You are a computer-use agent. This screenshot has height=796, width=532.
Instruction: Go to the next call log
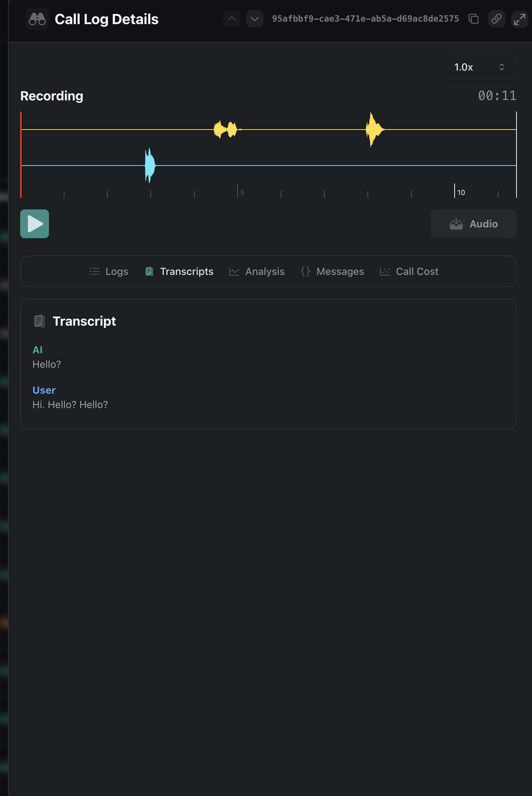pyautogui.click(x=255, y=19)
